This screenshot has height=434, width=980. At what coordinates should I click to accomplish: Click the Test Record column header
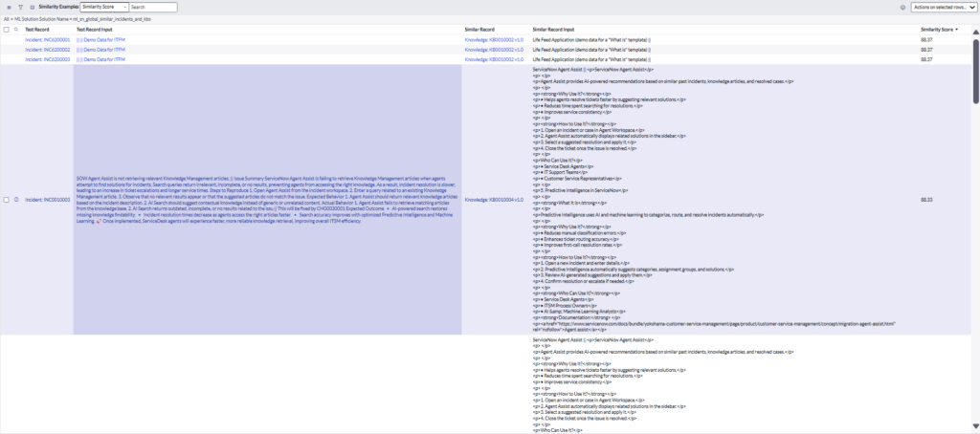pos(37,30)
